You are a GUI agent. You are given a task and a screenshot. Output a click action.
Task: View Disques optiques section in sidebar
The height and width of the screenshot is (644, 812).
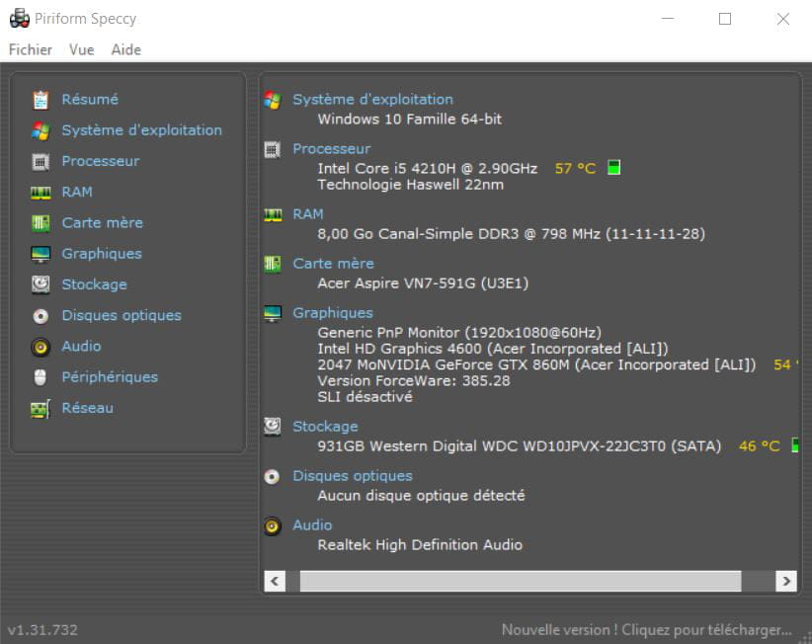[x=122, y=316]
